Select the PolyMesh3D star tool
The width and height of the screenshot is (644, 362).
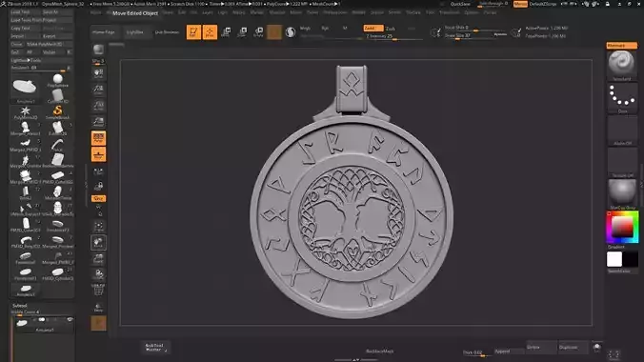(x=26, y=112)
